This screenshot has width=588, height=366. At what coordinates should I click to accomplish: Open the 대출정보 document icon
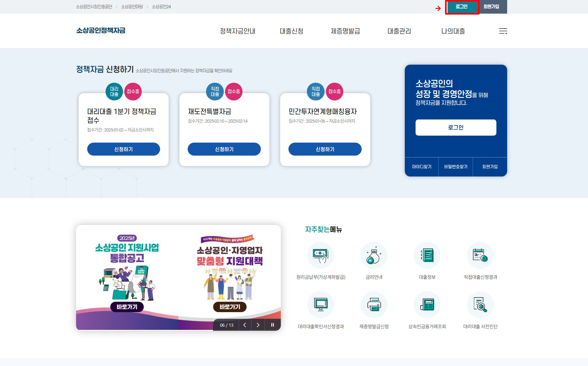pyautogui.click(x=427, y=255)
